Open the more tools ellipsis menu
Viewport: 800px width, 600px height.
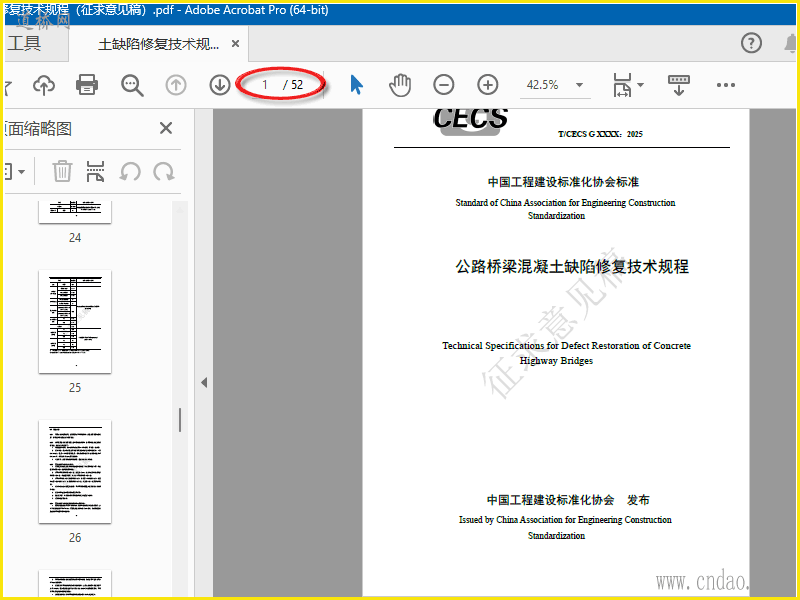726,85
